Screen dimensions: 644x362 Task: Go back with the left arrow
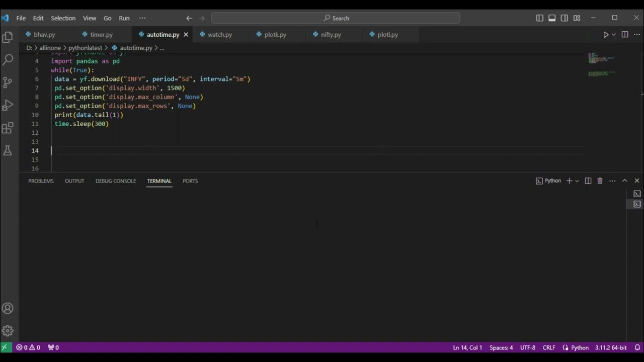point(189,18)
